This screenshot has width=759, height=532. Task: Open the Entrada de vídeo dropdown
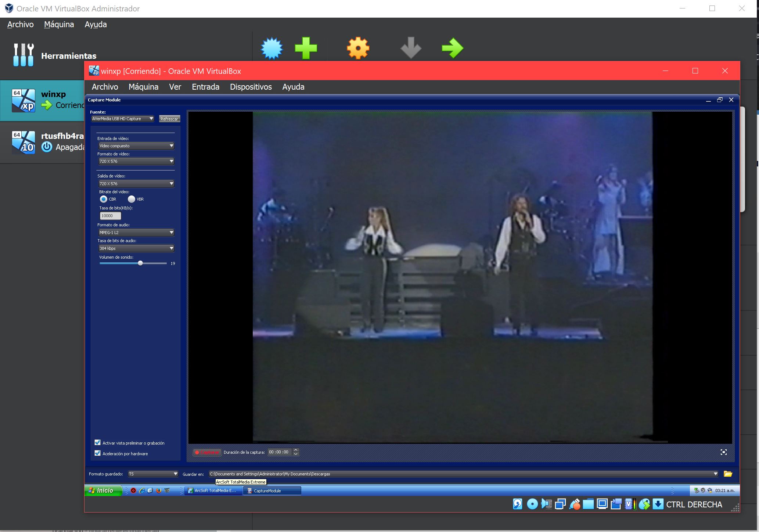(136, 146)
